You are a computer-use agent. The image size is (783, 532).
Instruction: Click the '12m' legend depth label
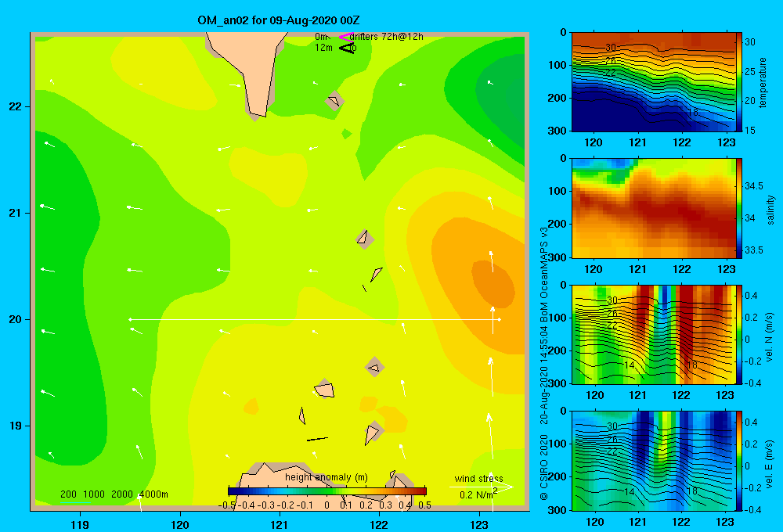(x=323, y=48)
